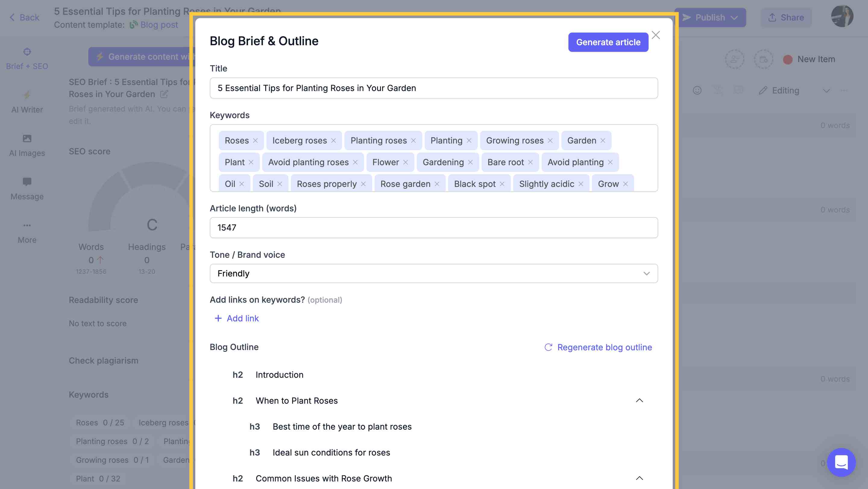Open the chat support widget
Image resolution: width=868 pixels, height=489 pixels.
point(841,462)
